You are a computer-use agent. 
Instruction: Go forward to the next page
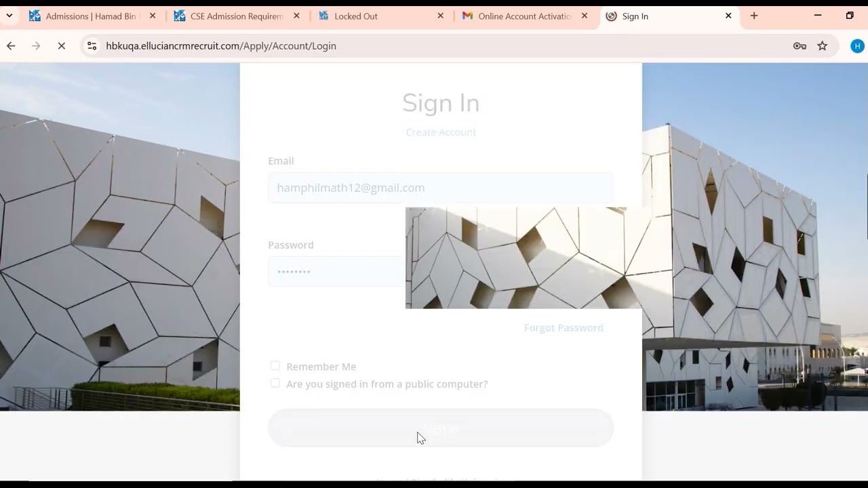[x=36, y=45]
